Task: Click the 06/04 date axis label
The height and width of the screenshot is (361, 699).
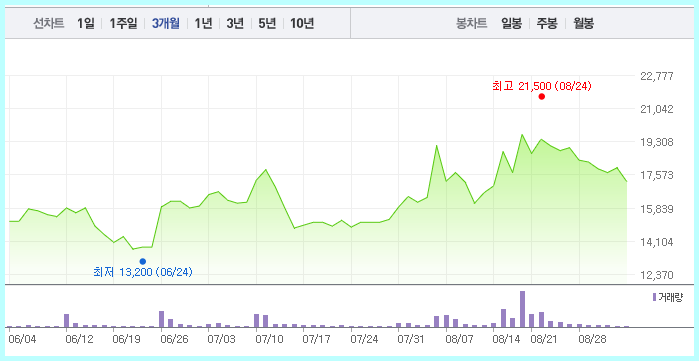Action: [22, 340]
